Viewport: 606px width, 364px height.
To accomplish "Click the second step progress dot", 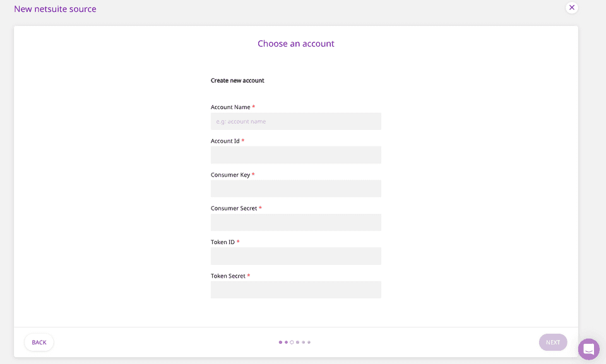I will coord(286,343).
